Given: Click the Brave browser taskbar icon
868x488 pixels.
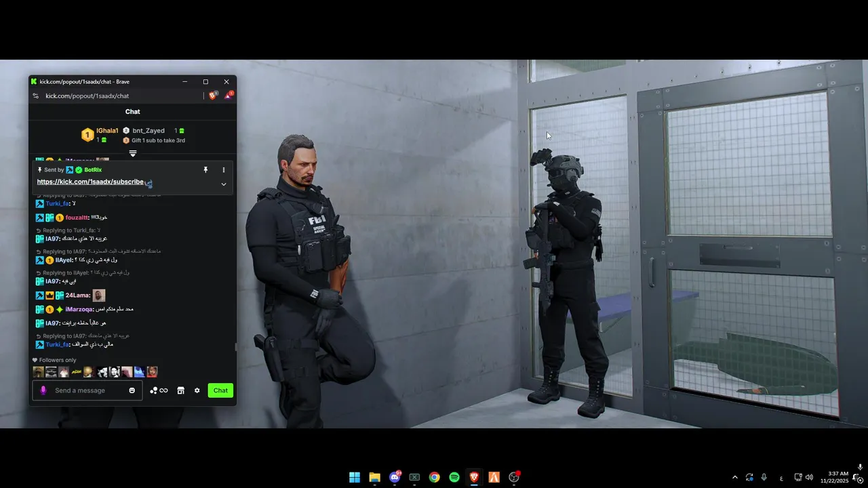Looking at the screenshot, I should tap(474, 477).
